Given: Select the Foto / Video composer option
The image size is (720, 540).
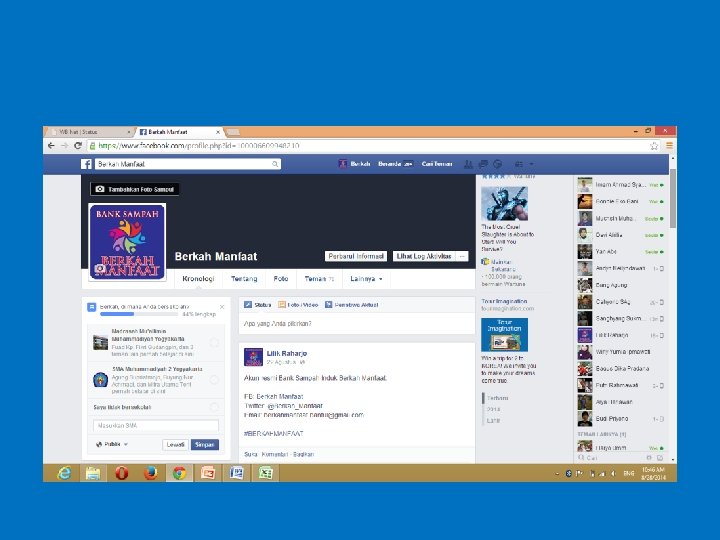Looking at the screenshot, I should click(x=298, y=304).
